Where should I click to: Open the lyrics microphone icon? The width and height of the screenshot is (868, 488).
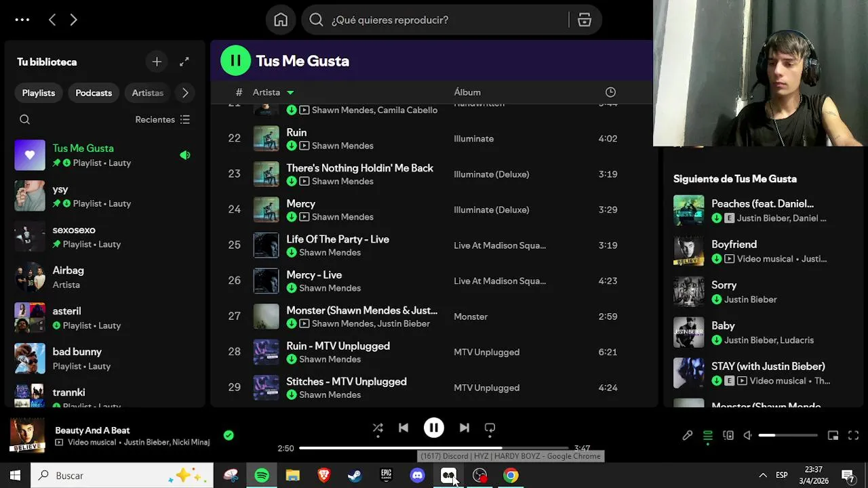tap(688, 435)
